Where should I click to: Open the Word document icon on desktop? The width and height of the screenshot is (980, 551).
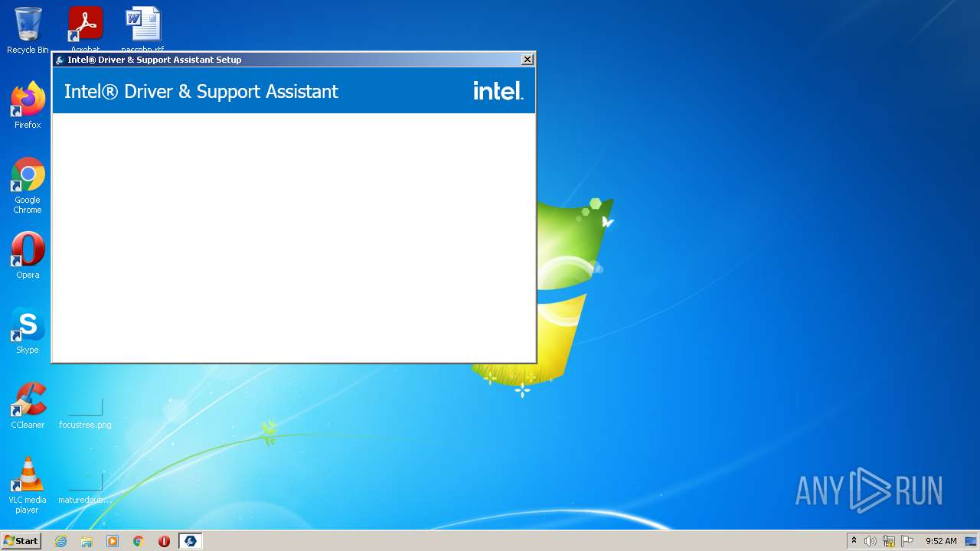click(143, 29)
